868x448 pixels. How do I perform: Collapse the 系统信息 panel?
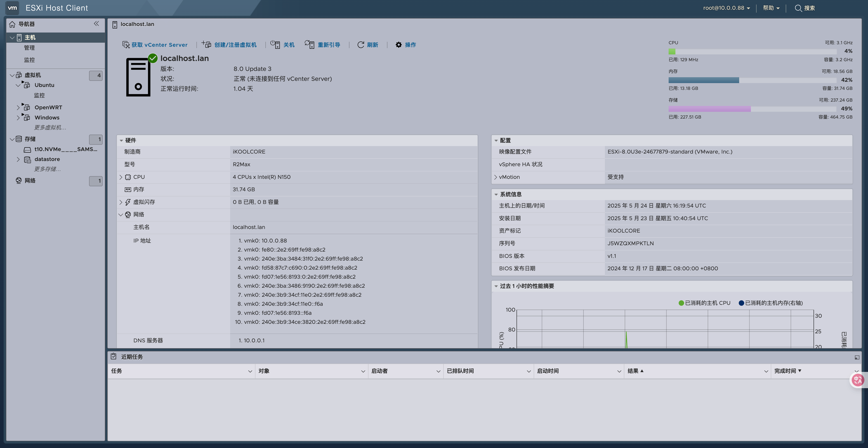496,195
